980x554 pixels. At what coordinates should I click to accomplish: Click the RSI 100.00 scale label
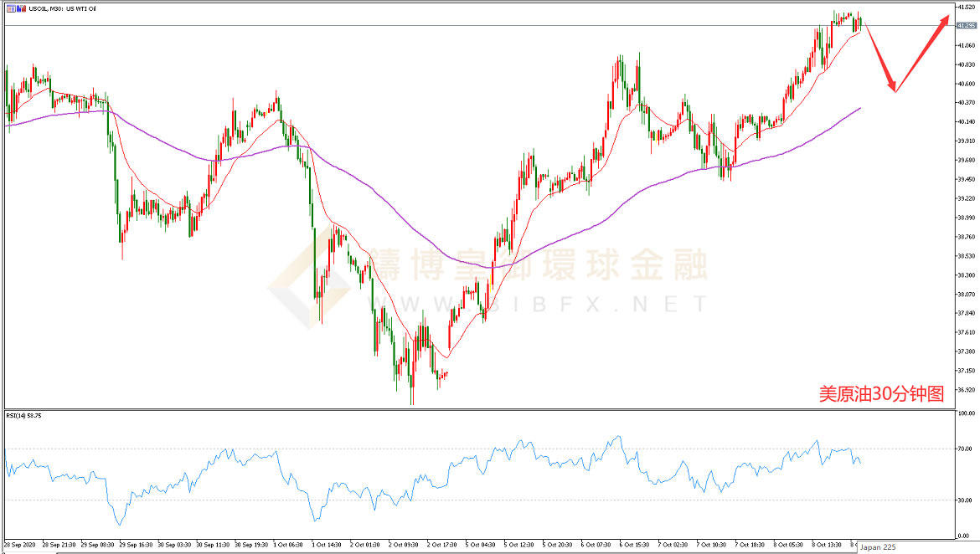pyautogui.click(x=965, y=414)
